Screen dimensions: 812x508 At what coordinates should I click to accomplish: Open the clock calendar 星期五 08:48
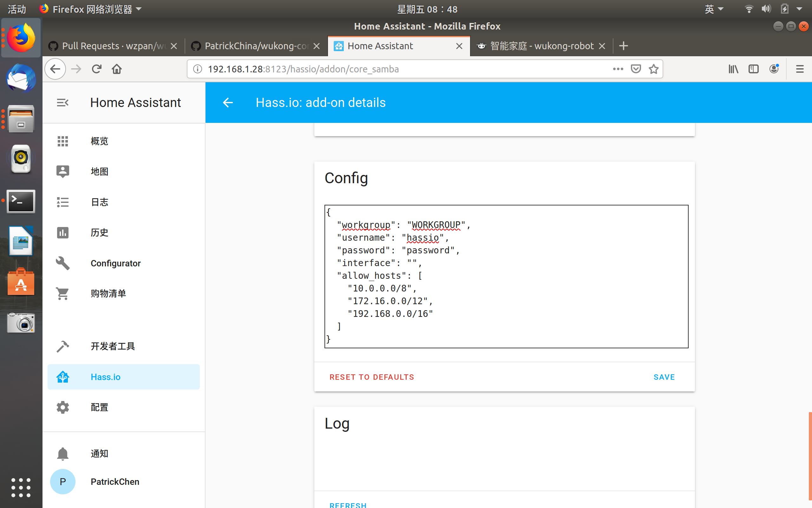pyautogui.click(x=427, y=9)
